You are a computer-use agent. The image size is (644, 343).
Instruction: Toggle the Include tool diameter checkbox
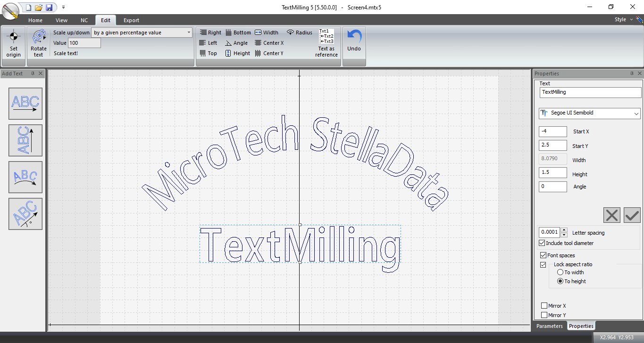pyautogui.click(x=542, y=243)
